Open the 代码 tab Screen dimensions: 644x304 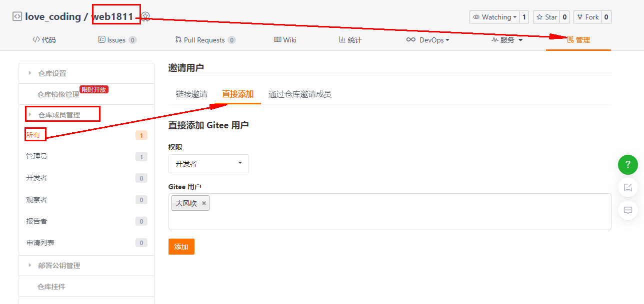pyautogui.click(x=44, y=40)
